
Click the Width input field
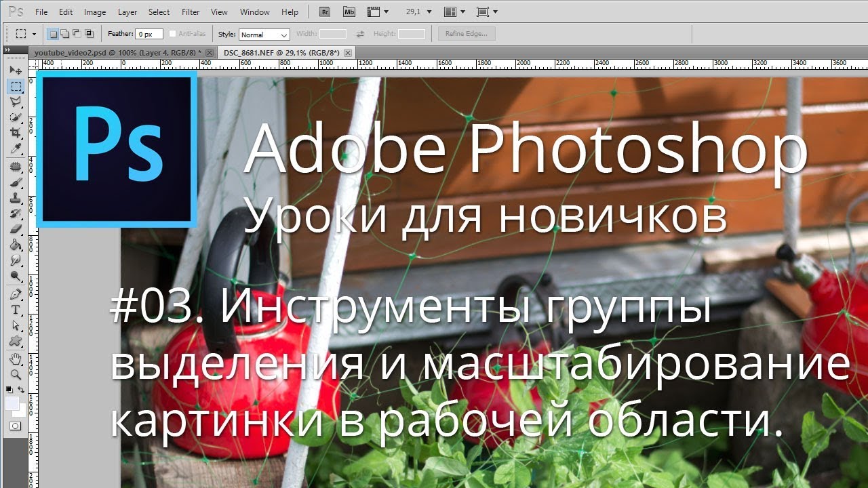333,34
